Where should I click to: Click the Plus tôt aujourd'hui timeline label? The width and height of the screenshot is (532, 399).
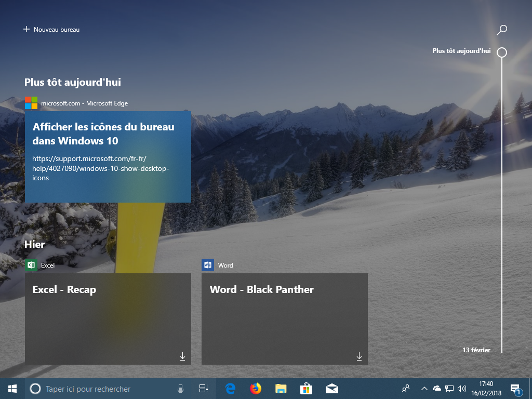(x=461, y=51)
